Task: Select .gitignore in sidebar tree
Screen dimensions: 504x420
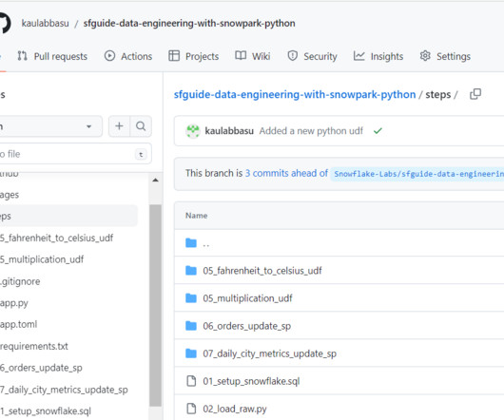Action: point(20,281)
